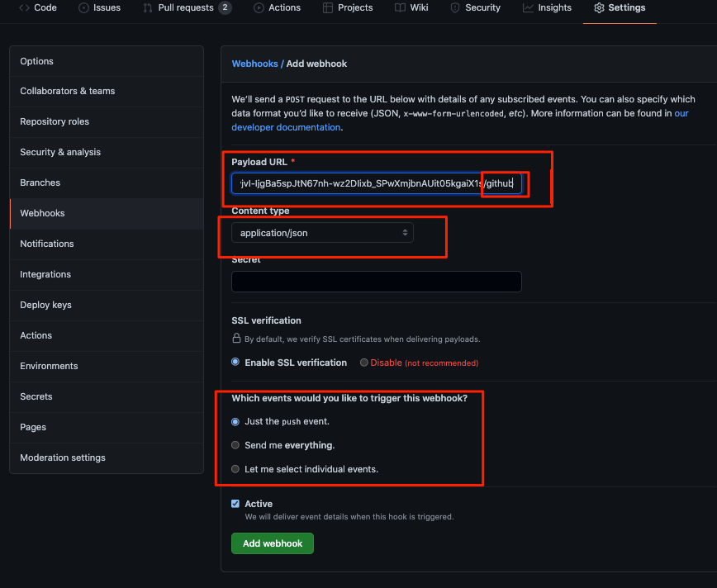717x588 pixels.
Task: Select Options in the settings sidebar
Action: pos(107,61)
